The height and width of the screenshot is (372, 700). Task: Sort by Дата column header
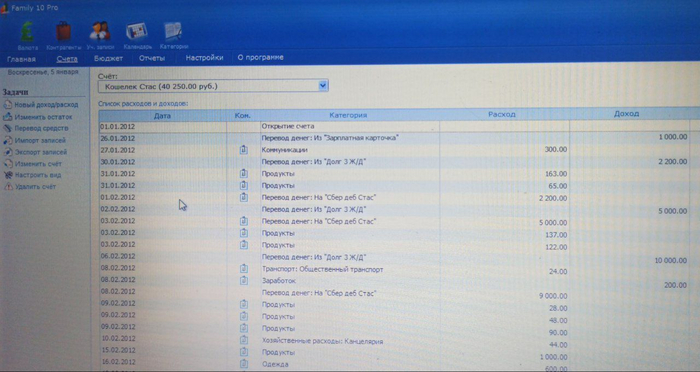point(162,115)
